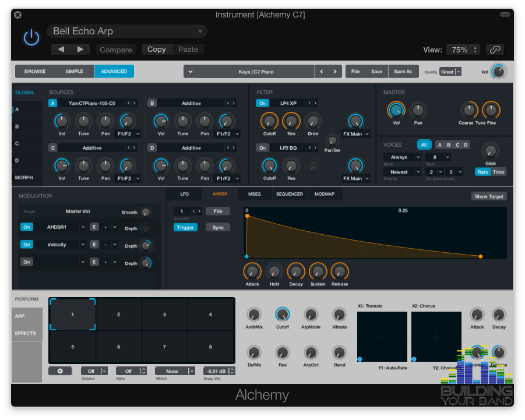Open Wheel None dropdown
Screen dimensions: 525x420
(x=175, y=371)
